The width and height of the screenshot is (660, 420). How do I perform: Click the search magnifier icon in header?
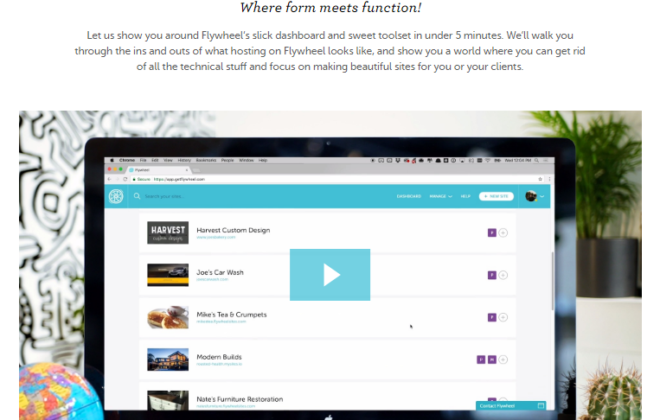click(x=137, y=196)
